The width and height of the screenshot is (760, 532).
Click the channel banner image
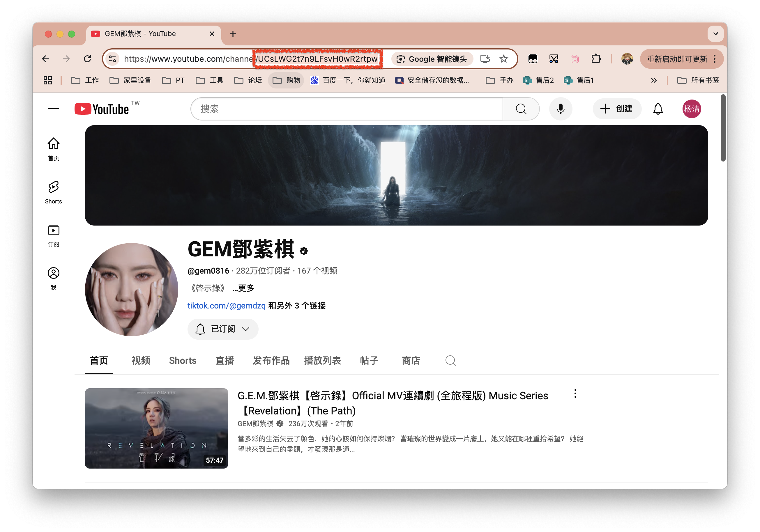click(x=396, y=175)
